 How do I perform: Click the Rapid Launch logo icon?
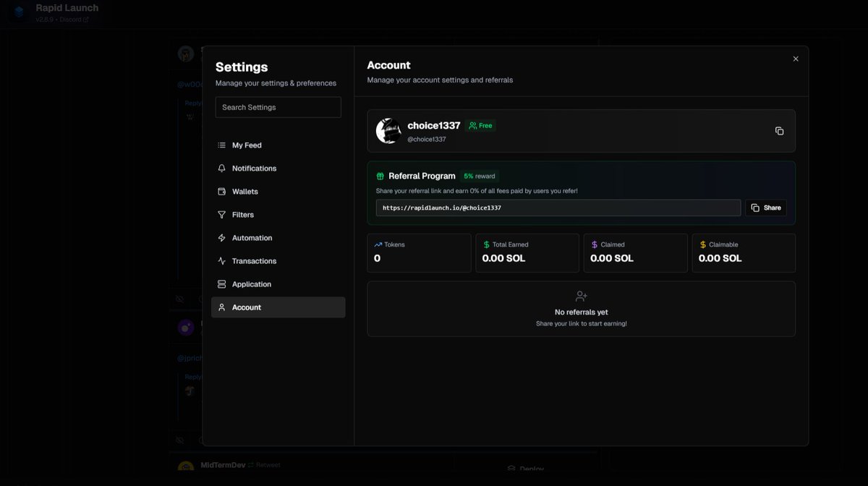(x=20, y=12)
